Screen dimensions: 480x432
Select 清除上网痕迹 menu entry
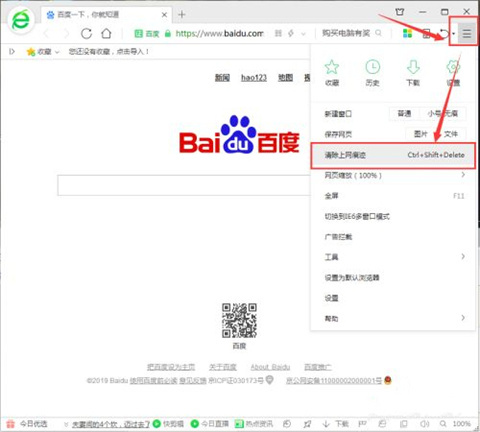[393, 155]
